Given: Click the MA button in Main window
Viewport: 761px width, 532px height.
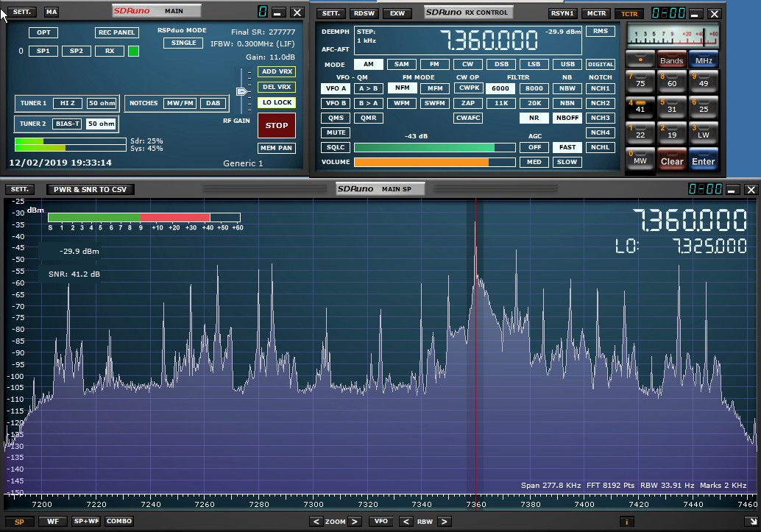Looking at the screenshot, I should [51, 12].
